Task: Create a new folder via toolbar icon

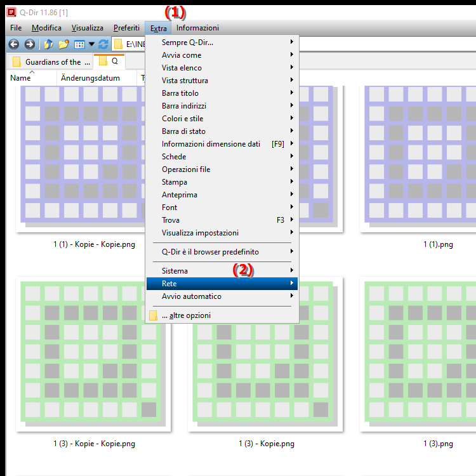Action: pyautogui.click(x=63, y=44)
